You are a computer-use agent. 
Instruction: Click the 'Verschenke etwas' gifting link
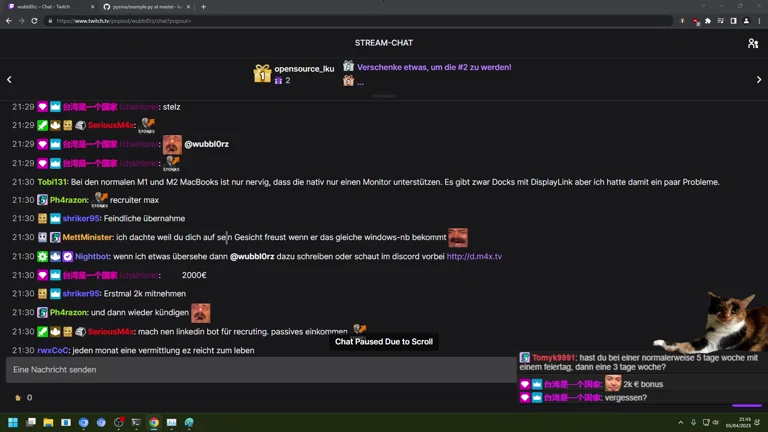(x=434, y=67)
